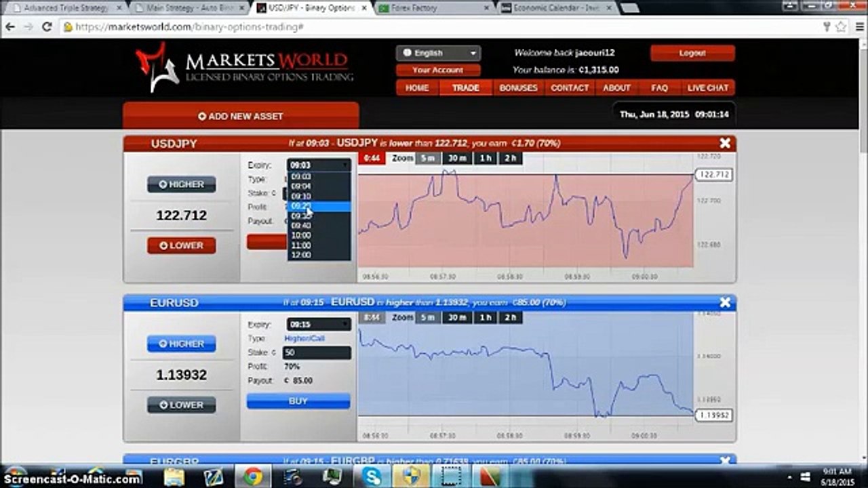Click the browser forward arrow
This screenshot has height=488, width=868.
click(x=28, y=27)
